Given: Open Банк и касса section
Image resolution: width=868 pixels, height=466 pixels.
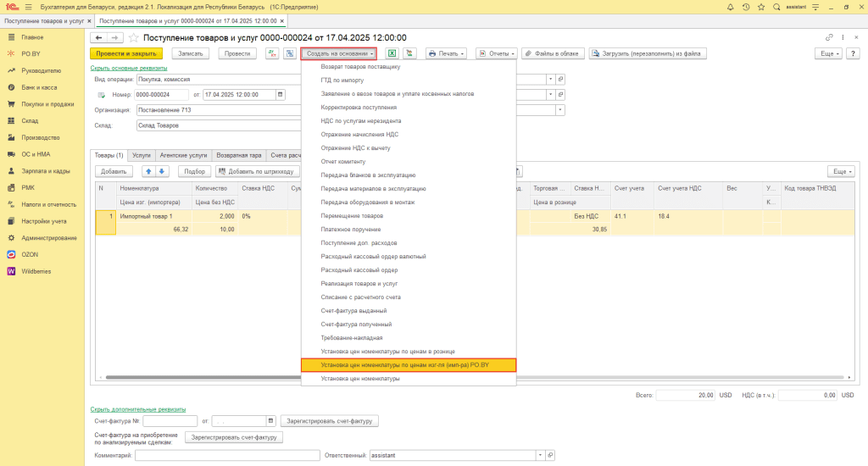Looking at the screenshot, I should [x=39, y=87].
